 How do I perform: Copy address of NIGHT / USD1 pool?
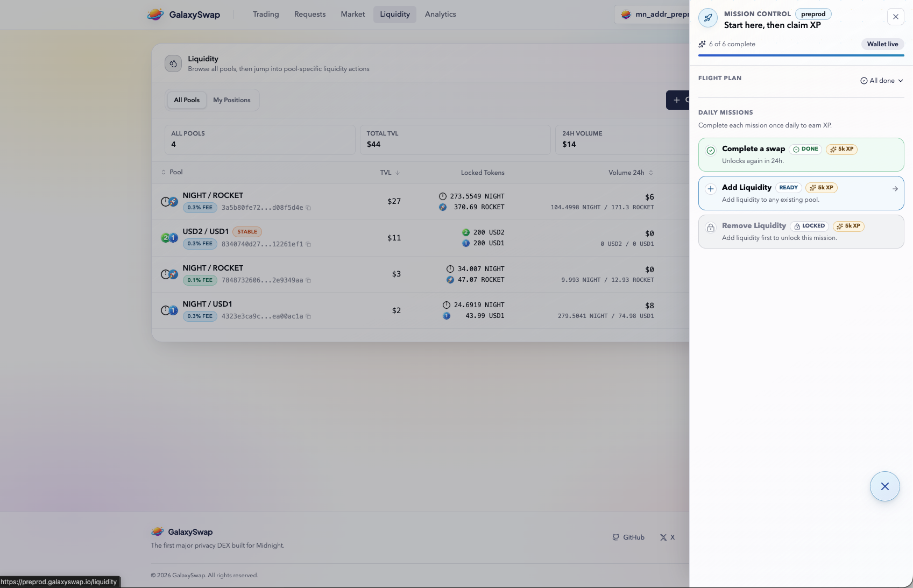(308, 316)
